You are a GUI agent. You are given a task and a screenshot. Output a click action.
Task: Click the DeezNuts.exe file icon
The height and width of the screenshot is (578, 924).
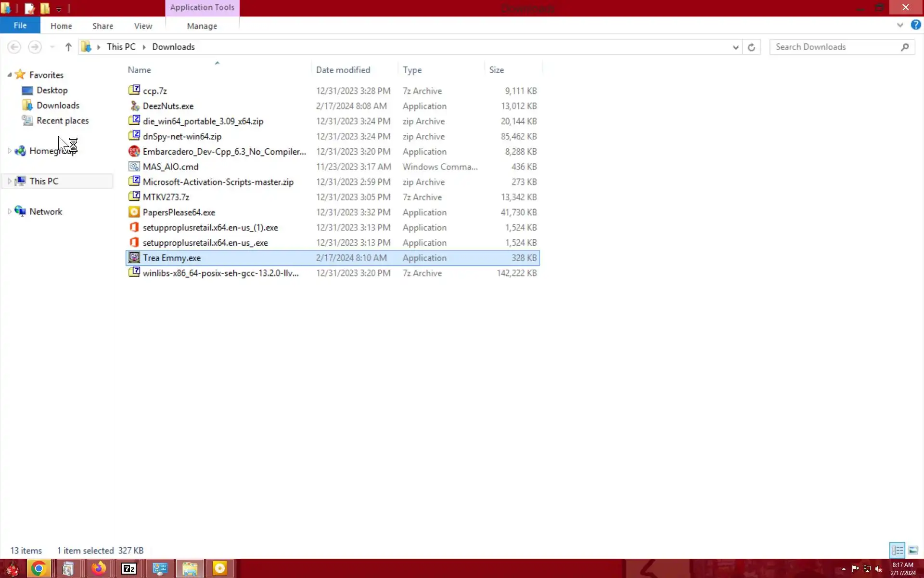point(134,106)
